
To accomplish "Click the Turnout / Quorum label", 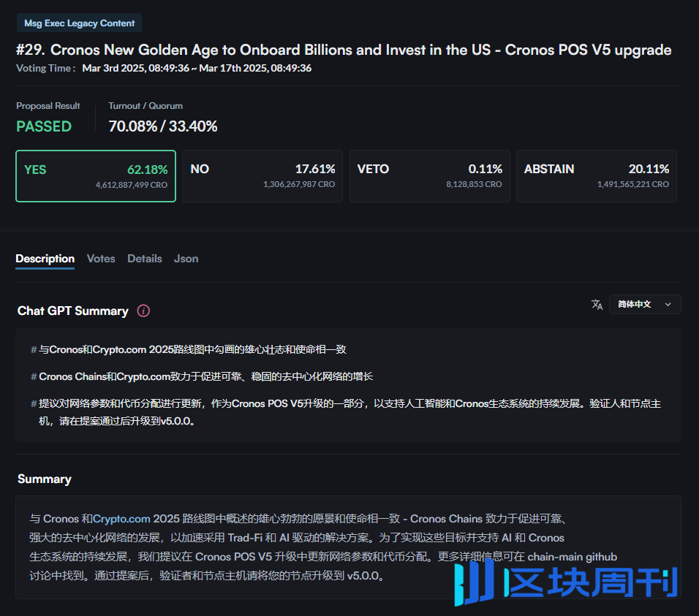I will tap(146, 106).
